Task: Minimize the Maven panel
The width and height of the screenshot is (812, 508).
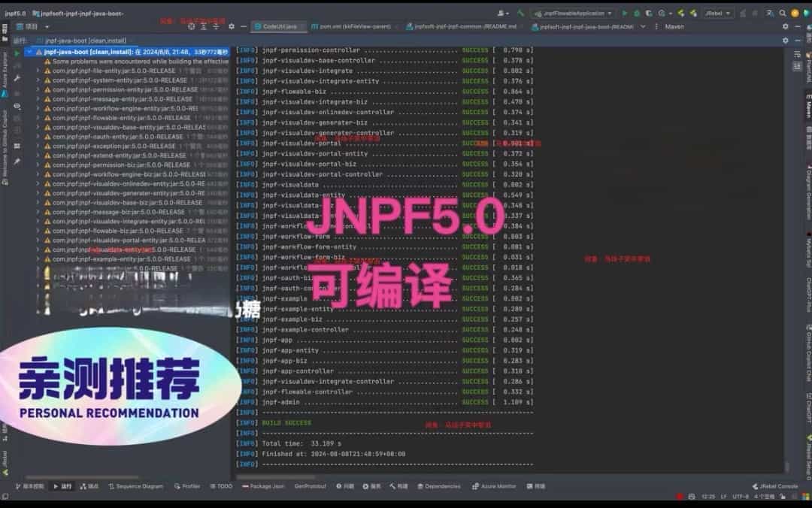Action: click(x=798, y=26)
